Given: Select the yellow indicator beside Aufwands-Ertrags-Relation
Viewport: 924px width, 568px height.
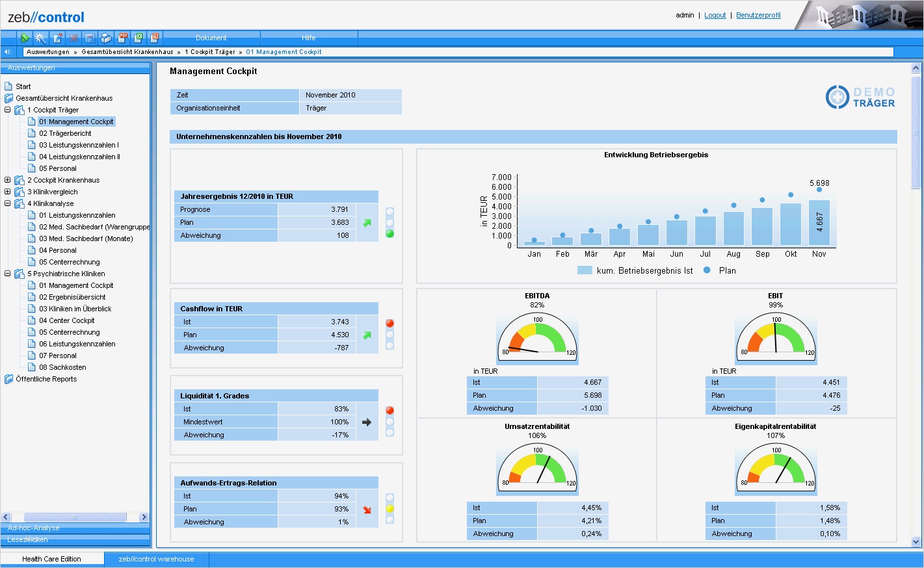Looking at the screenshot, I should (389, 509).
